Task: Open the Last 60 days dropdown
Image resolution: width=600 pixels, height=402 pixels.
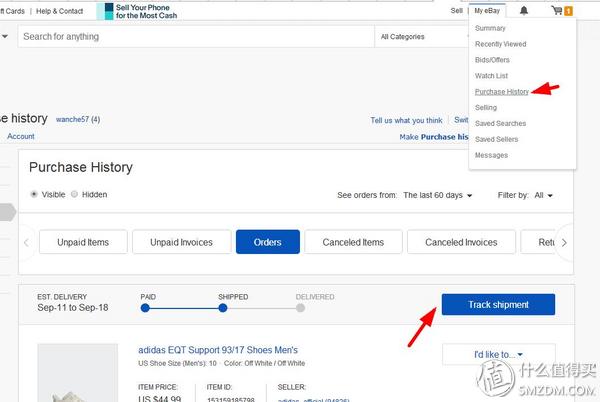Action: 437,196
